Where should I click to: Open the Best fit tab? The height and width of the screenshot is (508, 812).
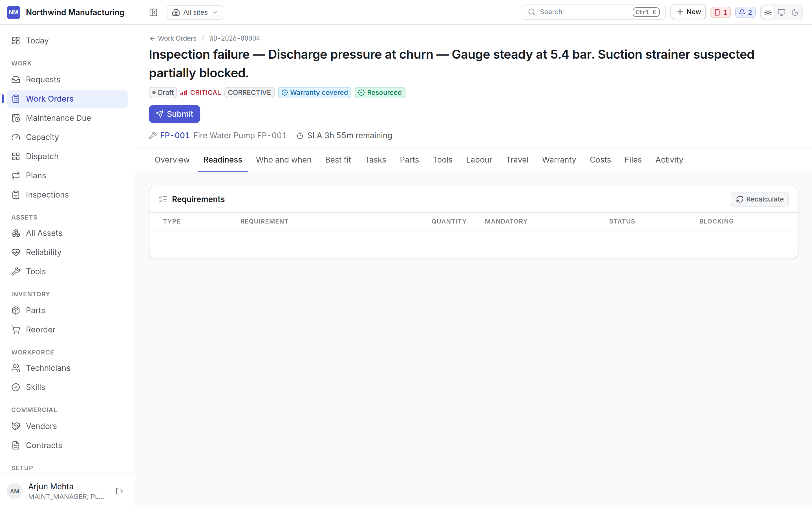click(x=338, y=160)
